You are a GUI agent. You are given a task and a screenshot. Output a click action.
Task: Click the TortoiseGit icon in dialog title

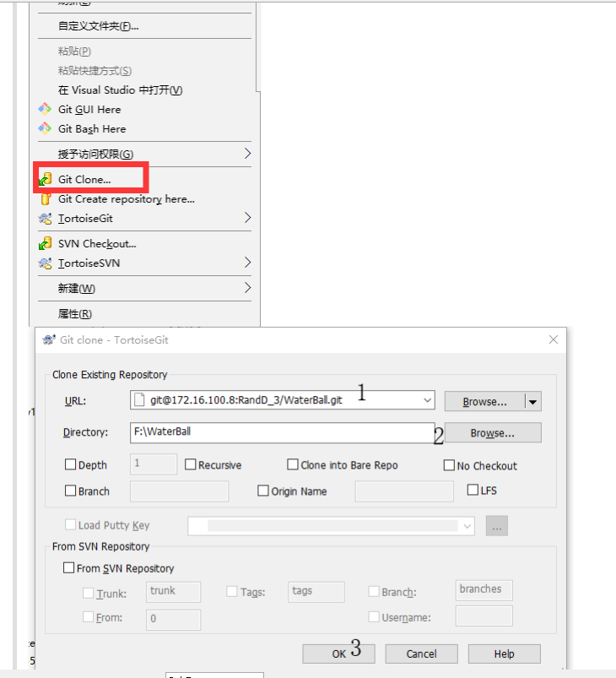[x=49, y=340]
